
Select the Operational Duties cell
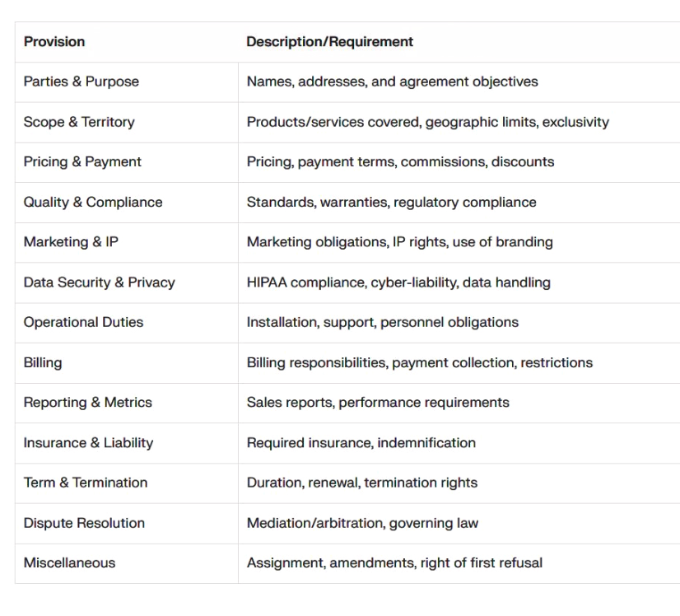[x=83, y=322]
